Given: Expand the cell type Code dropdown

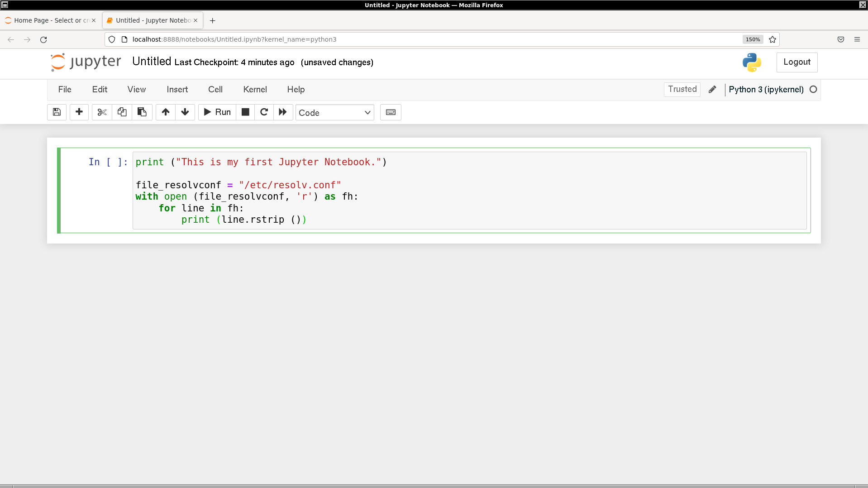Looking at the screenshot, I should (x=334, y=113).
